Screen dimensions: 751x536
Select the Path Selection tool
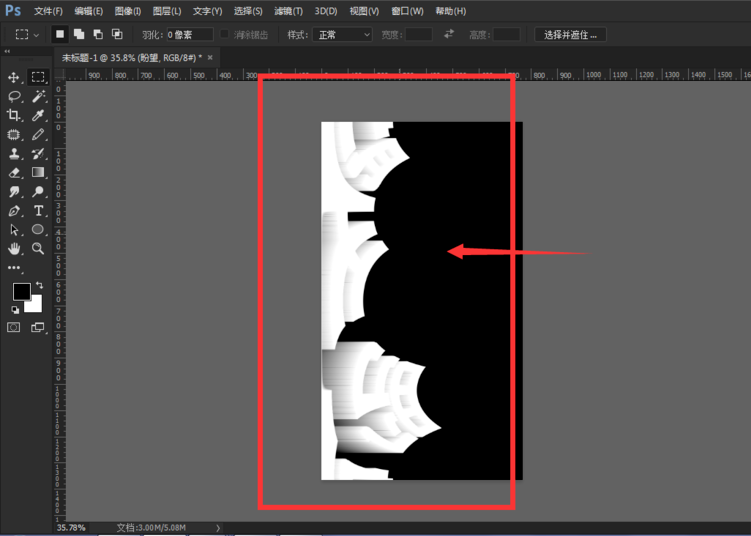(14, 230)
